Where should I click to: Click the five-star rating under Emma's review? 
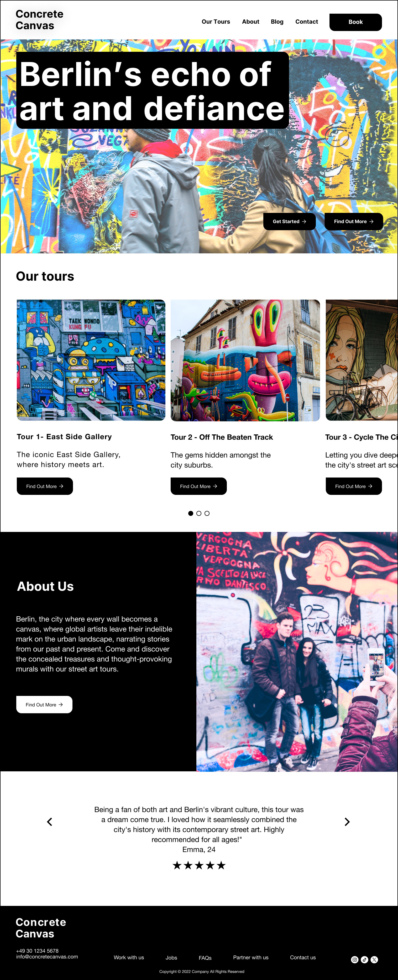pos(199,865)
